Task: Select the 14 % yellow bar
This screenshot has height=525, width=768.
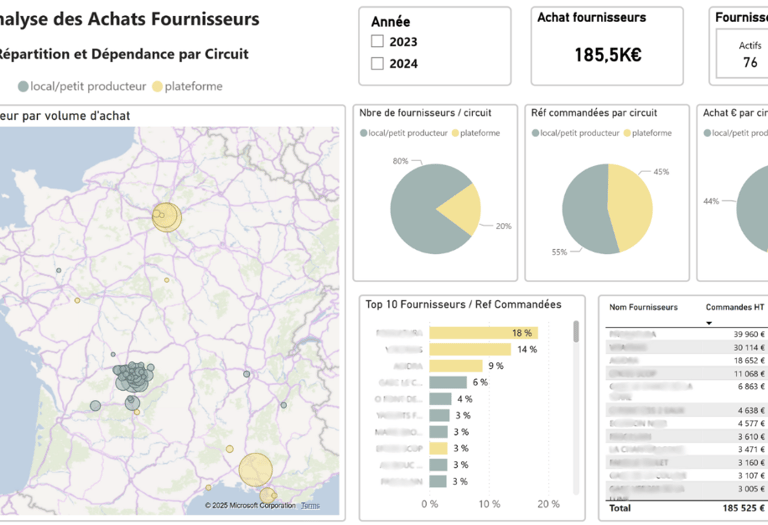Action: coord(470,349)
